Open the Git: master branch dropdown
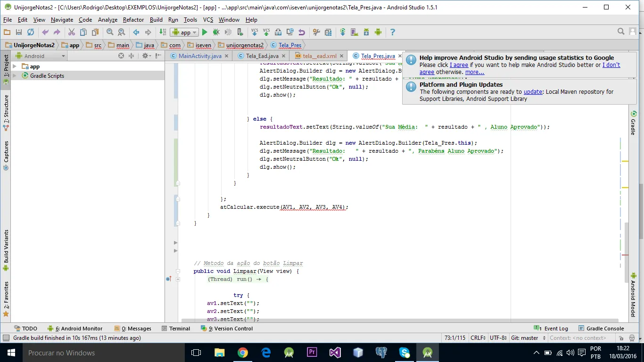The image size is (644, 362). tap(528, 338)
